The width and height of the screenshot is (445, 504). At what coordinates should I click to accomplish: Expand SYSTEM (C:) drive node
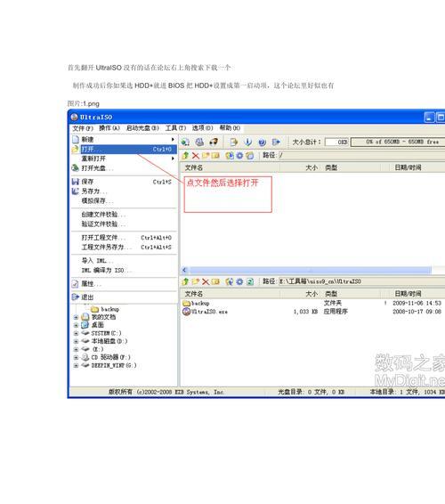[76, 333]
